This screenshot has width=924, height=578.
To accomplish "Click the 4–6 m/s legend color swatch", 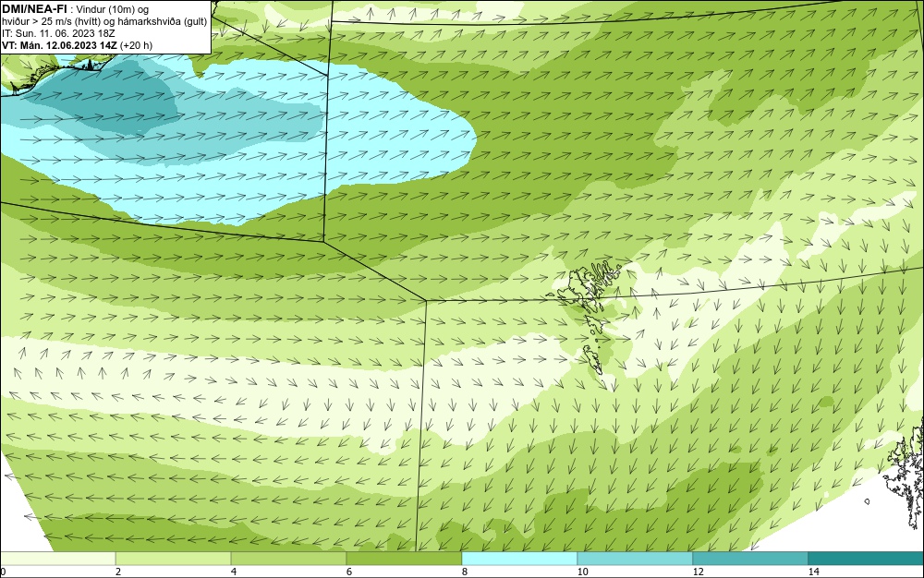I will tap(288, 559).
